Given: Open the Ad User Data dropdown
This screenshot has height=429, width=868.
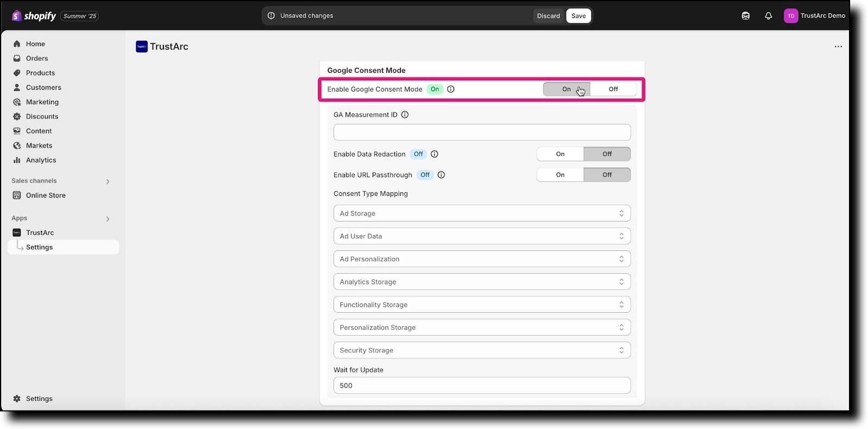Looking at the screenshot, I should click(482, 236).
